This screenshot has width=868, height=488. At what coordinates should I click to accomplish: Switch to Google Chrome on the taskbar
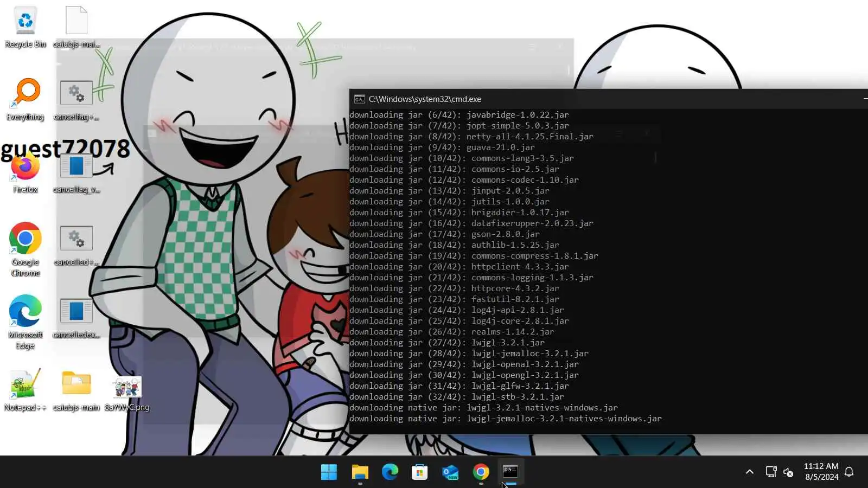coord(481,472)
